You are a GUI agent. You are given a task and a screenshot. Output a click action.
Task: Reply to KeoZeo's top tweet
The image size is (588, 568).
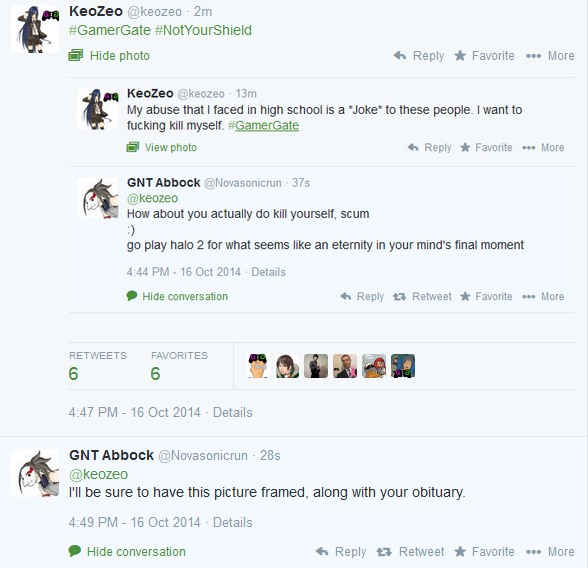point(418,56)
